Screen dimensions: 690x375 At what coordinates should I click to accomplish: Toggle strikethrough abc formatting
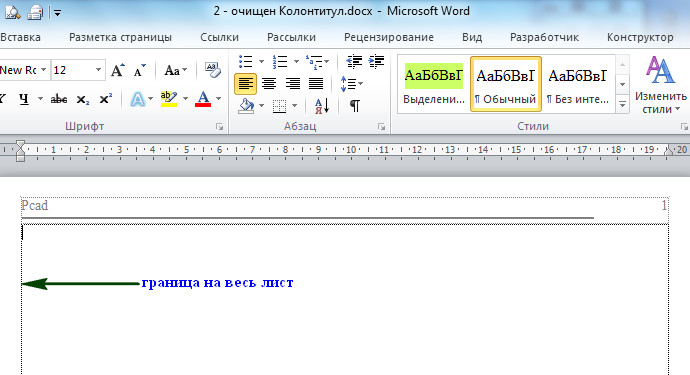pyautogui.click(x=59, y=99)
